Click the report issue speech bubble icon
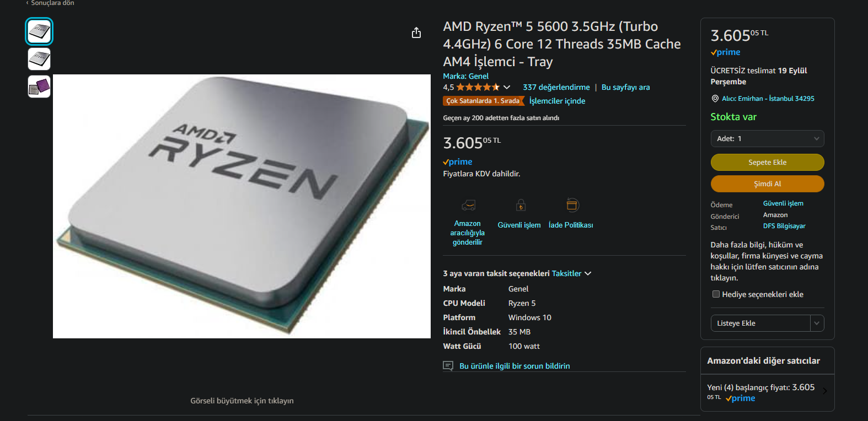868x421 pixels. point(448,366)
